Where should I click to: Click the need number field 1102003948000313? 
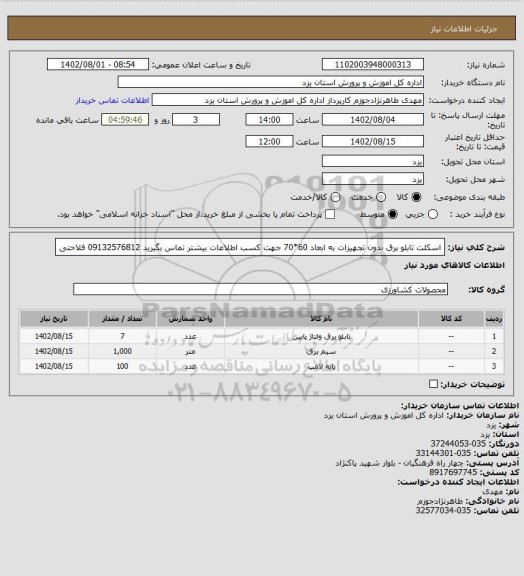pyautogui.click(x=373, y=65)
